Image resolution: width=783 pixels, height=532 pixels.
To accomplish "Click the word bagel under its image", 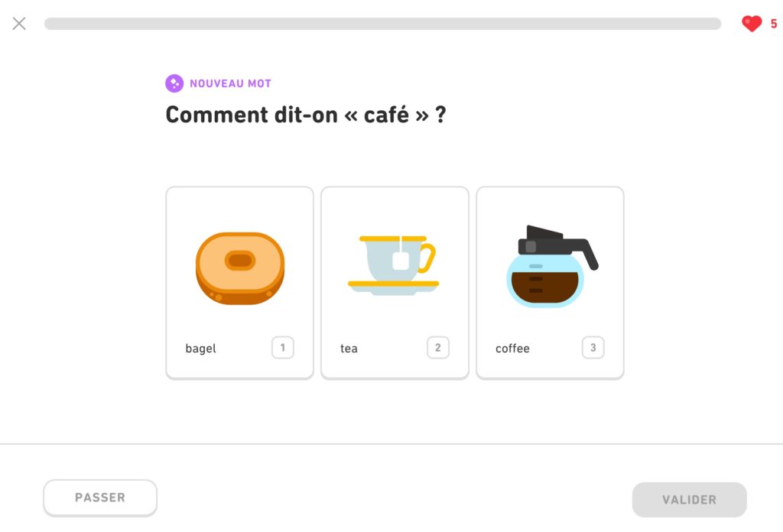I will [x=200, y=348].
